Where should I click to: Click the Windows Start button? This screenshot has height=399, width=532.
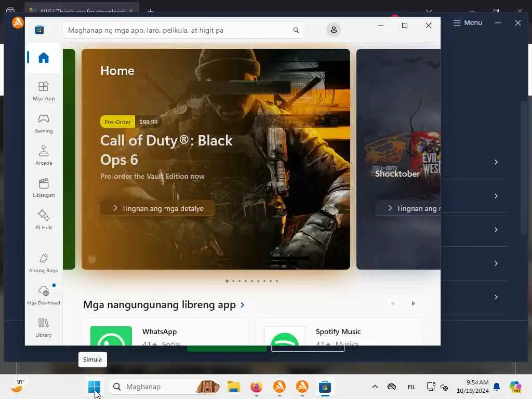tap(94, 387)
